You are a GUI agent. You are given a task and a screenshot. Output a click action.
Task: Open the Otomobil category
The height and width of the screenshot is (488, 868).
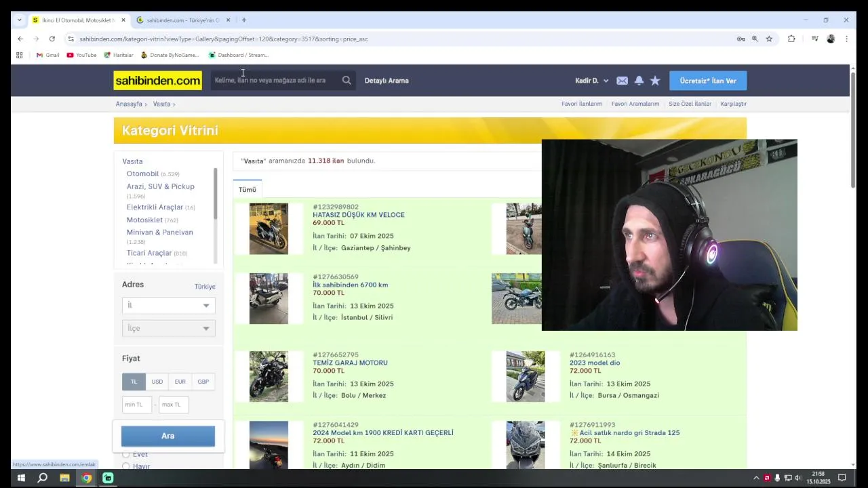[x=142, y=174]
